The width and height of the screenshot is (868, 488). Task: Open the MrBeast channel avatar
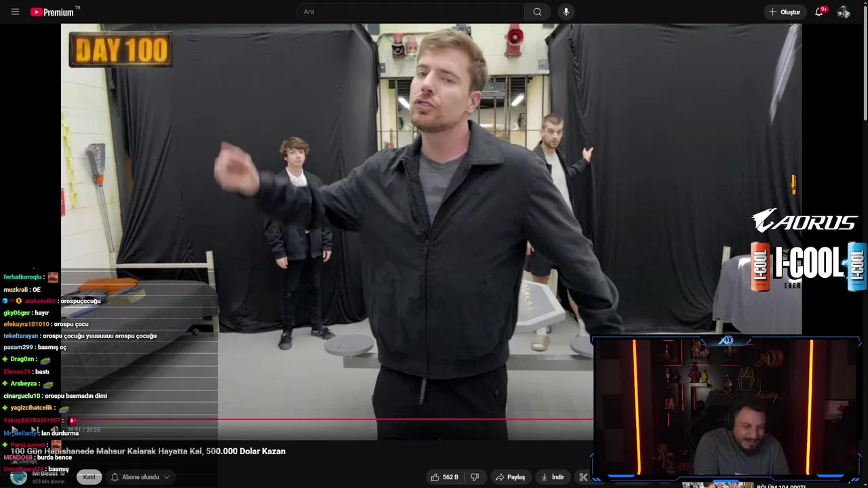(18, 477)
